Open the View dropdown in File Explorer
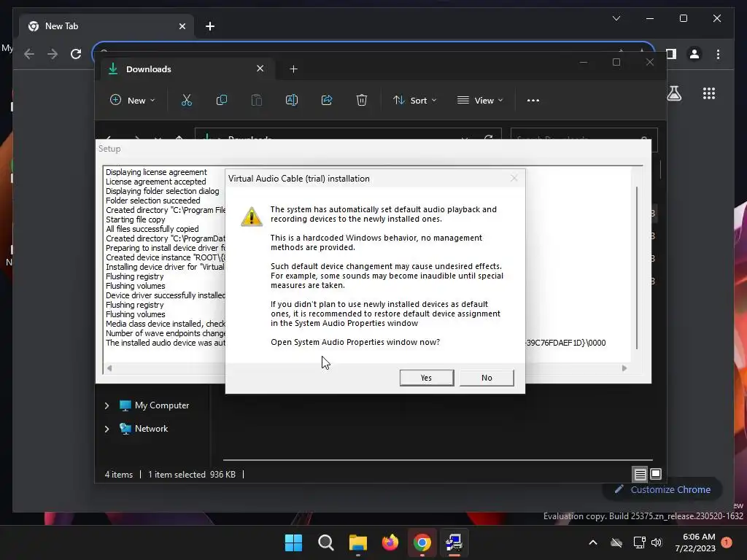The image size is (747, 560). click(x=480, y=101)
